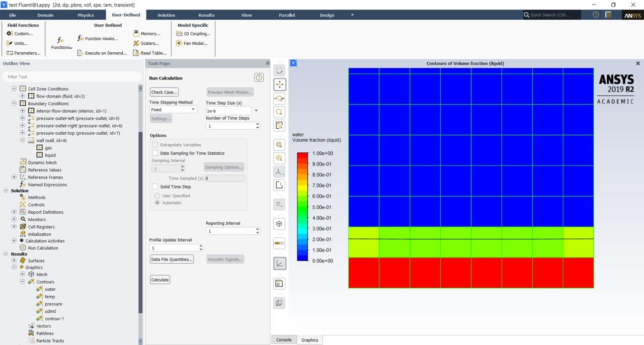This screenshot has width=644, height=345.
Task: Switch to the Console tab
Action: 284,340
